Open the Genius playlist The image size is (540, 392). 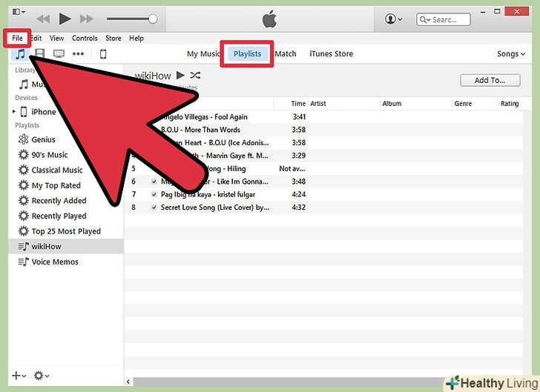tap(43, 139)
